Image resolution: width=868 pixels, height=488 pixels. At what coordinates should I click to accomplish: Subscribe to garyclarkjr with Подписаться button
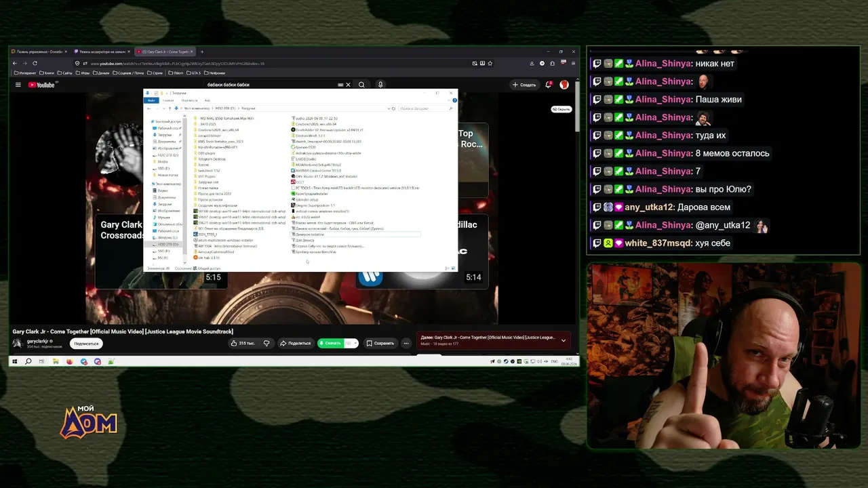point(86,344)
